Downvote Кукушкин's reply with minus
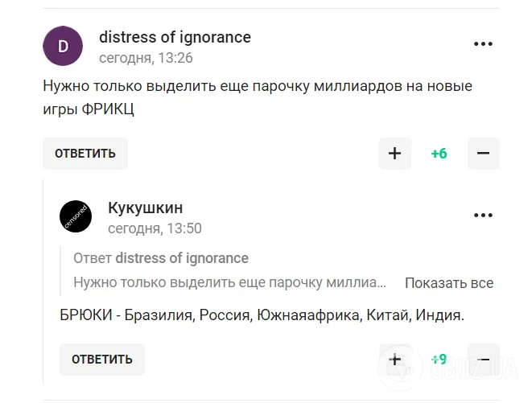 click(x=483, y=360)
